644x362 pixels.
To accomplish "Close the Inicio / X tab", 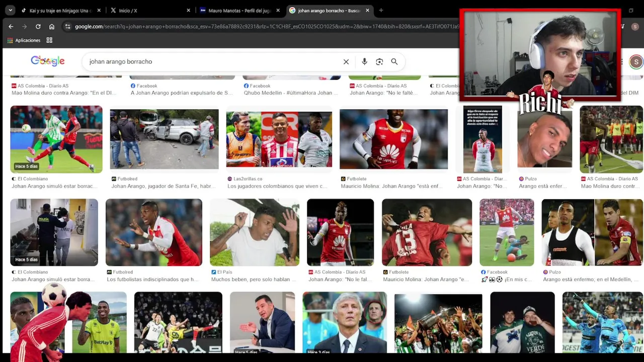I will [188, 10].
